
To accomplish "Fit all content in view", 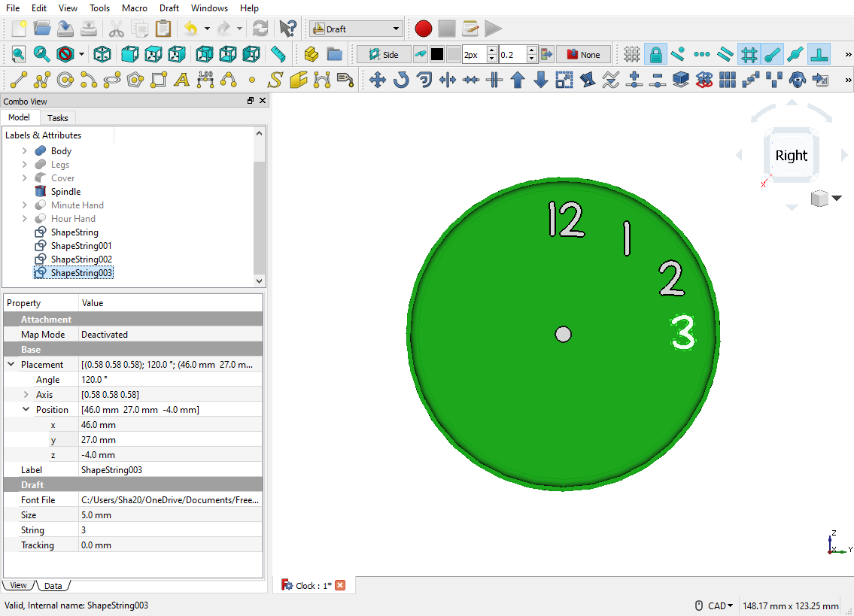I will click(19, 54).
